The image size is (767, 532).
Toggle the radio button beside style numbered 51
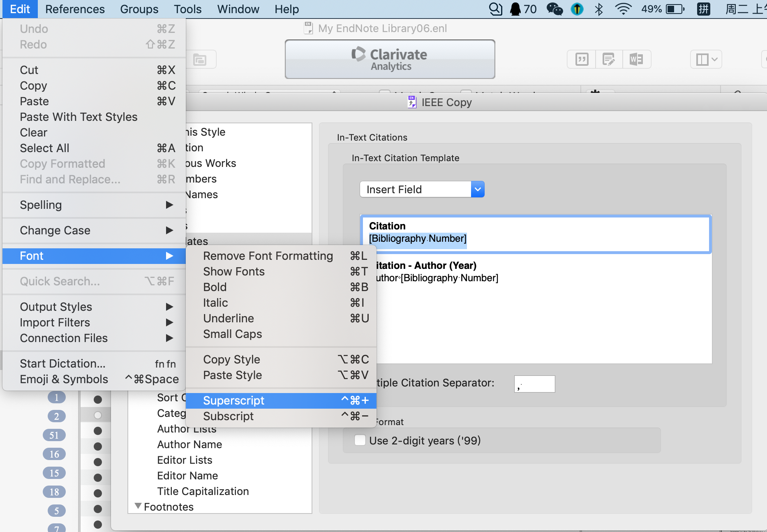click(x=97, y=430)
